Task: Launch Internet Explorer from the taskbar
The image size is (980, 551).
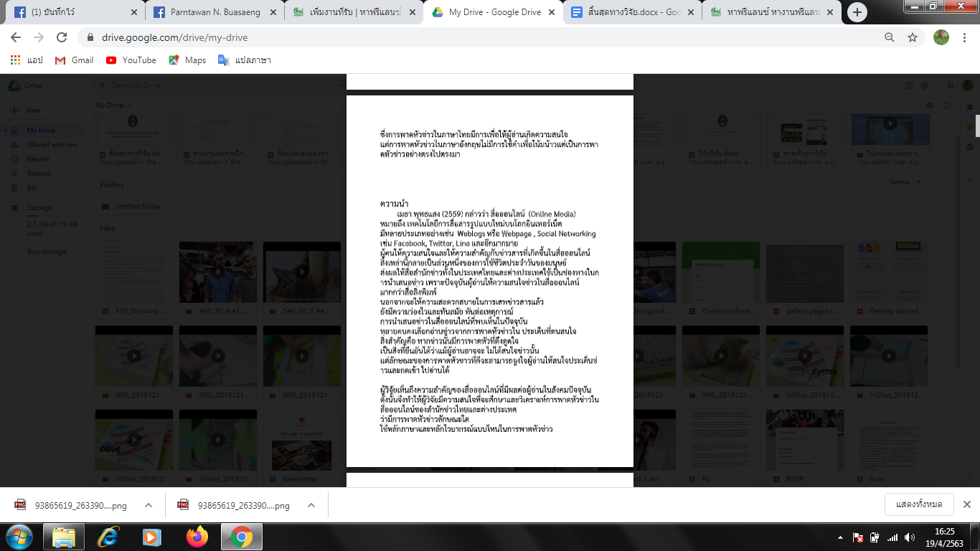Action: pyautogui.click(x=108, y=537)
